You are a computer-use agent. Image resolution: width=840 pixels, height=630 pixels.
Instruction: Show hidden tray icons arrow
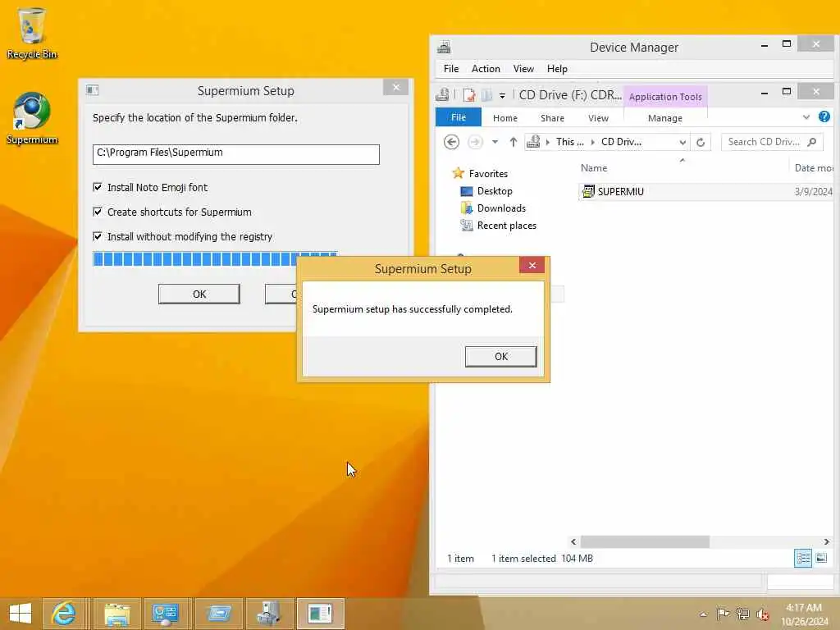[x=703, y=614]
